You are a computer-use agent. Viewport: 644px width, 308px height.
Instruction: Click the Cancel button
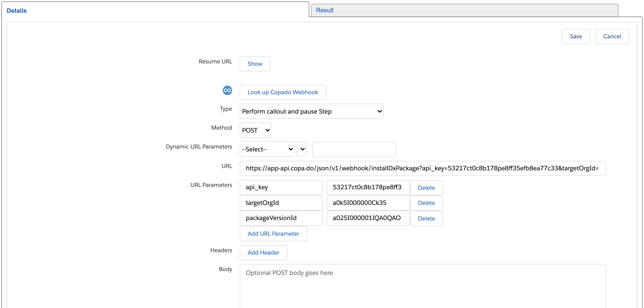pos(612,36)
